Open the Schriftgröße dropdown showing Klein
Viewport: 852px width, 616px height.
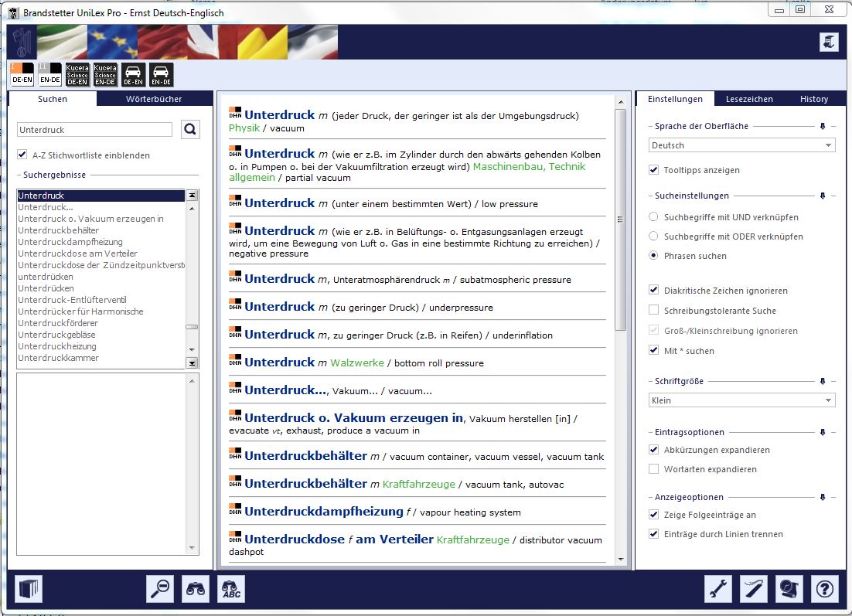(x=741, y=400)
